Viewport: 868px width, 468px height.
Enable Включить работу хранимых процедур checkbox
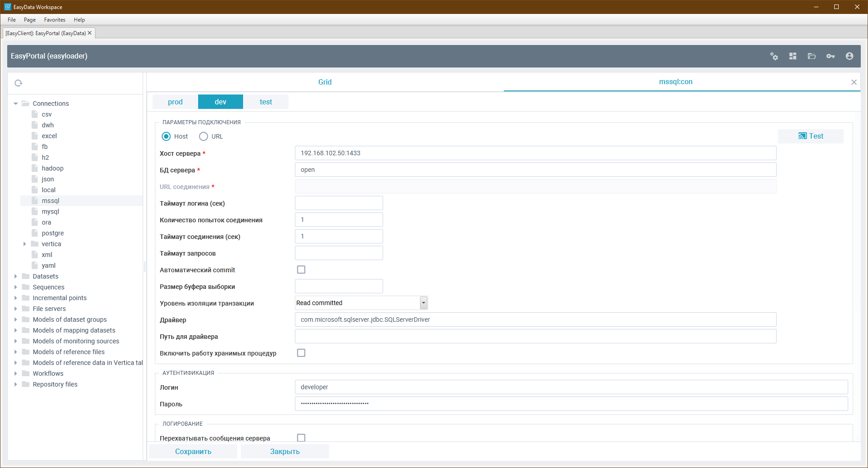click(x=301, y=353)
